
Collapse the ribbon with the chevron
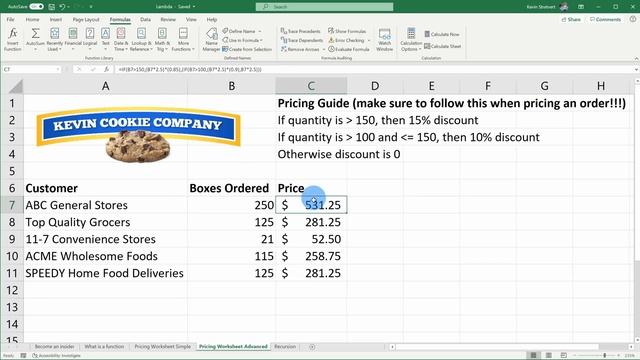[x=636, y=58]
